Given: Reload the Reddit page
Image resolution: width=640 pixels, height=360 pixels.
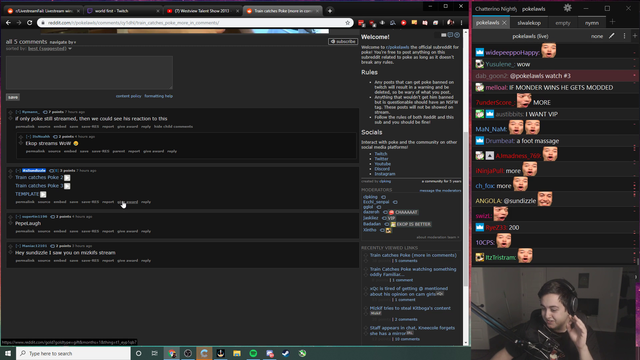Looking at the screenshot, I should (29, 23).
